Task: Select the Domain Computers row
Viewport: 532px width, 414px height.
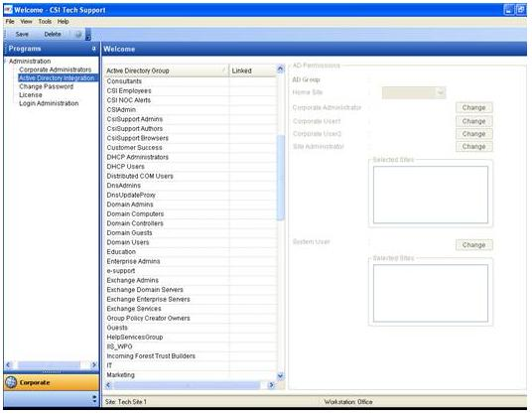Action: point(191,213)
